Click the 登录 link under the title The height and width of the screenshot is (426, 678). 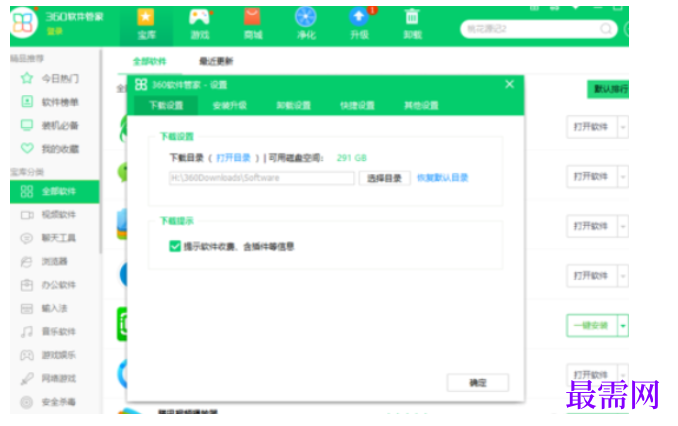[x=54, y=31]
